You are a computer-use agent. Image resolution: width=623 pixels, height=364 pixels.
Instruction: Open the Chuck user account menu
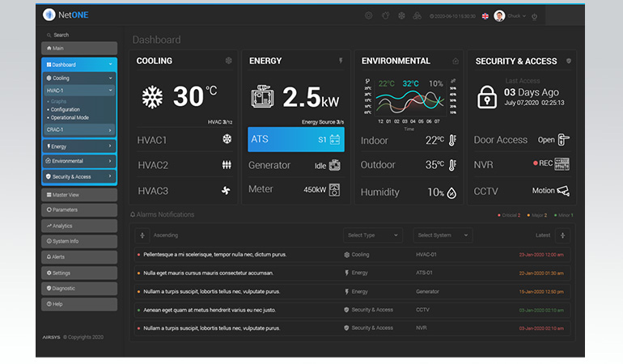click(x=511, y=16)
